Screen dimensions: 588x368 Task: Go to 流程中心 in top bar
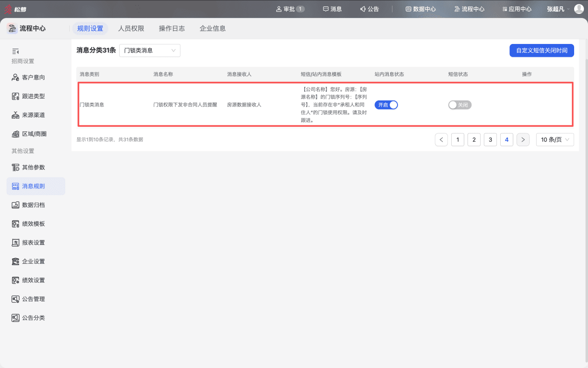point(469,9)
